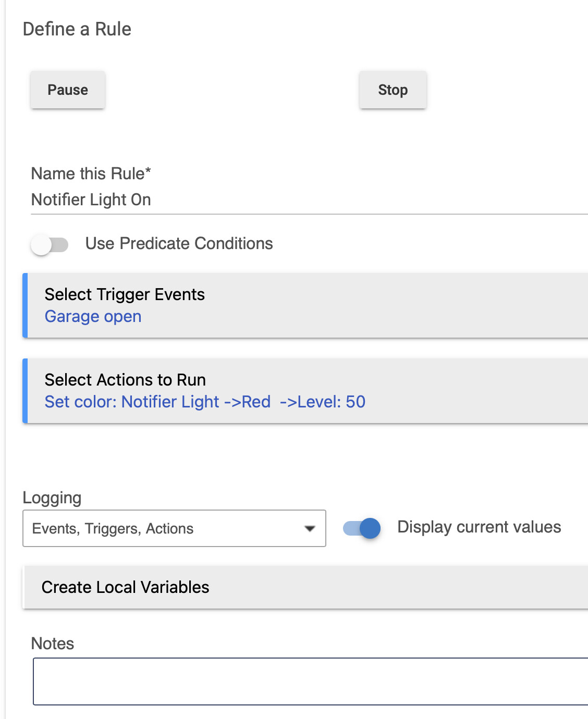Expand the Select Actions to Run panel
Image resolution: width=588 pixels, height=719 pixels.
305,391
